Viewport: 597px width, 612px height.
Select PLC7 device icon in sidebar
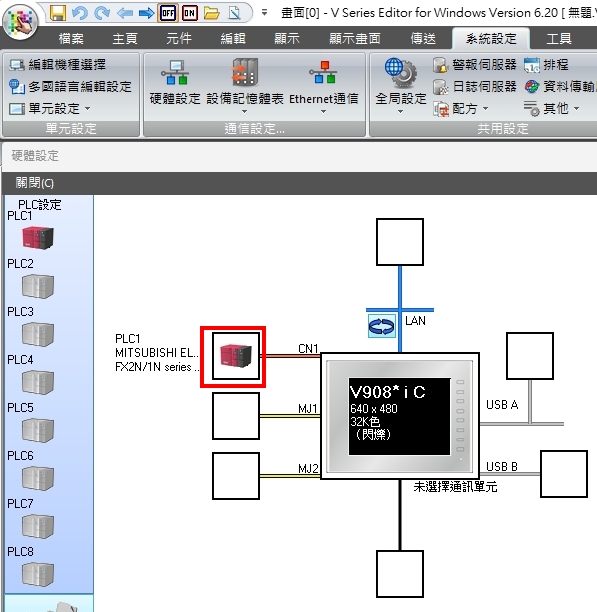[37, 526]
